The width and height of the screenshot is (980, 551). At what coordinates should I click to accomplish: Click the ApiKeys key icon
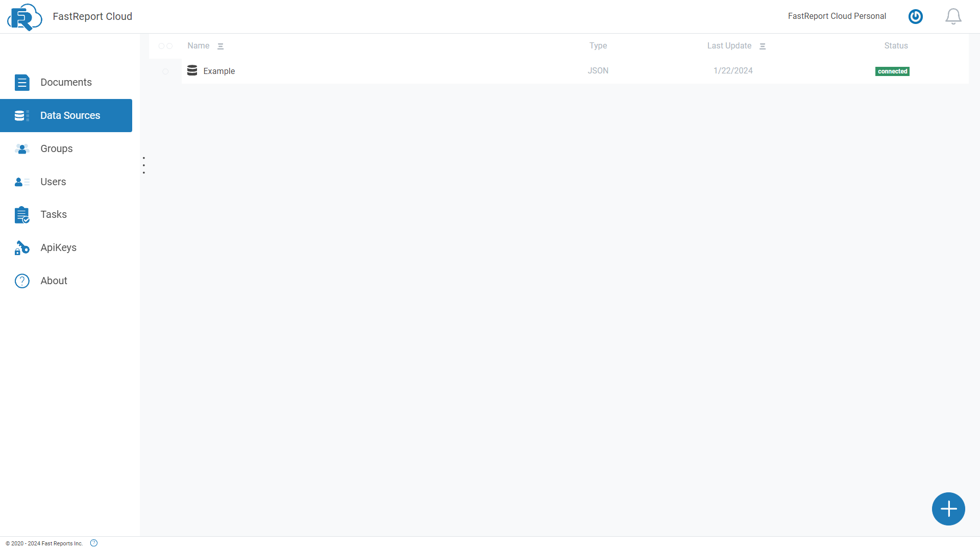(21, 247)
